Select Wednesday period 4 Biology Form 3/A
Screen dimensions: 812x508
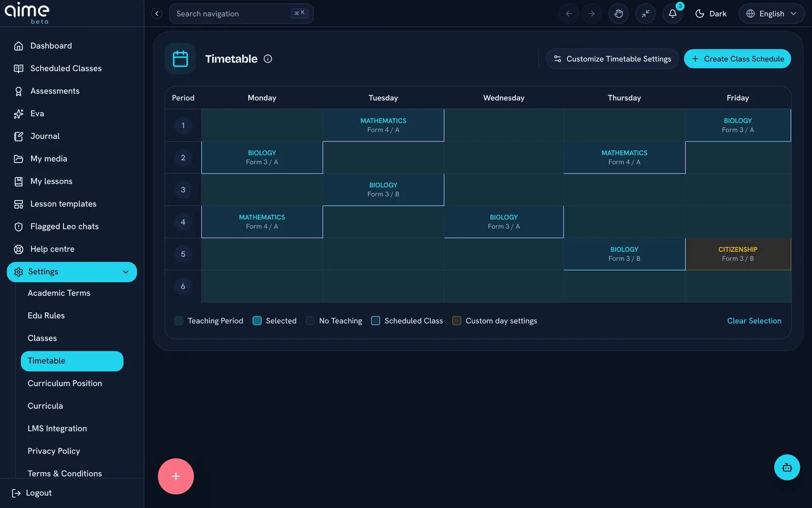click(x=504, y=222)
